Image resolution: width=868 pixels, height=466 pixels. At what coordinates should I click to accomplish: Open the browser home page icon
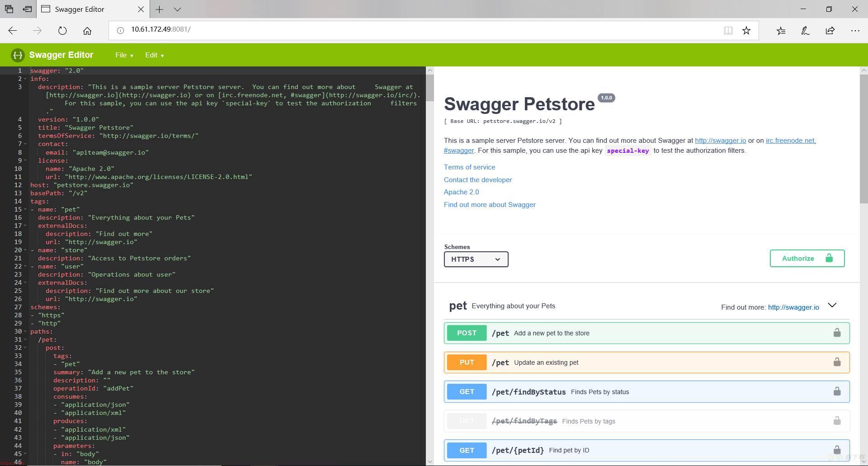coord(87,30)
